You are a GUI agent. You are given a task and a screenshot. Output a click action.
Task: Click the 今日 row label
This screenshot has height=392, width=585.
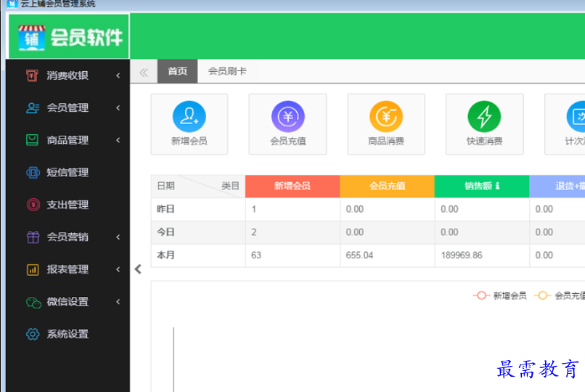pos(165,232)
